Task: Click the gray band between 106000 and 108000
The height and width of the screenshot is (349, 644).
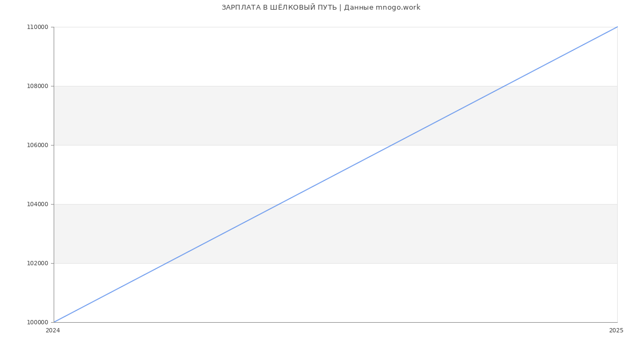Action: [215, 115]
